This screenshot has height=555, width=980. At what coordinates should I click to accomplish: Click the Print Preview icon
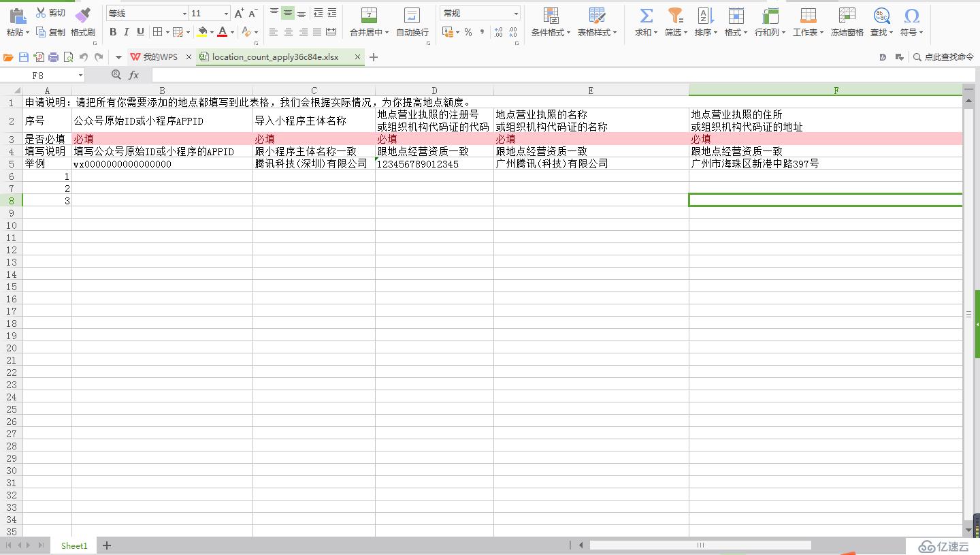click(x=68, y=57)
